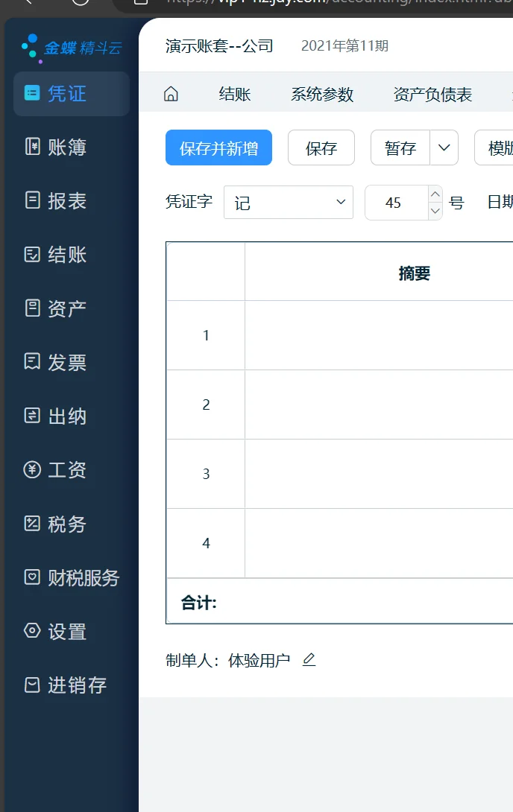
Task: Click the row number 1 cell
Action: coord(206,335)
